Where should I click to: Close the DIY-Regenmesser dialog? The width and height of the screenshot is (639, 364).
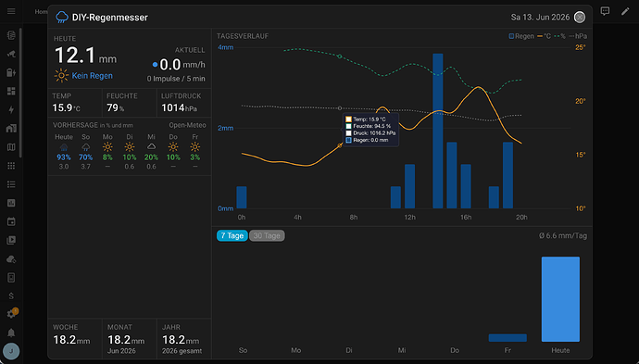(x=580, y=17)
